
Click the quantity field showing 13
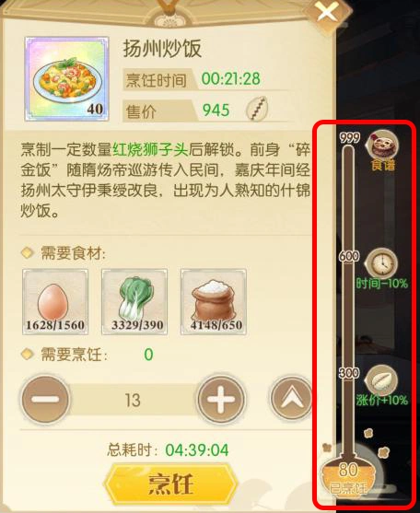133,400
